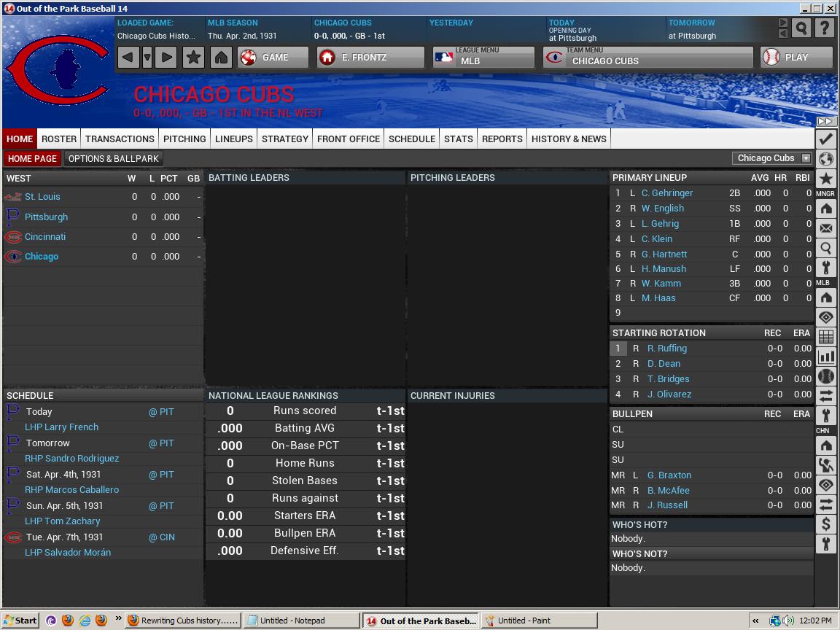
Task: Open the globe world icon in right sidebar
Action: click(x=826, y=158)
